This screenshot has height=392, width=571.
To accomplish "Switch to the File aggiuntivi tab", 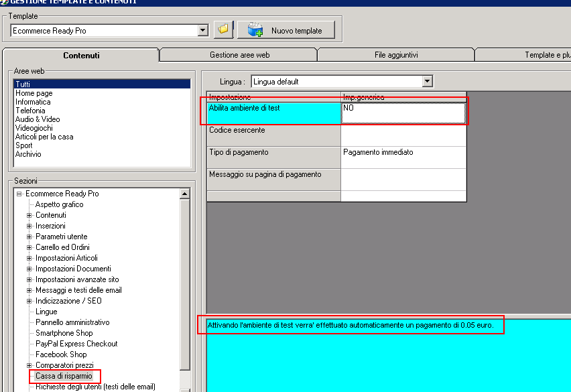I will (396, 55).
